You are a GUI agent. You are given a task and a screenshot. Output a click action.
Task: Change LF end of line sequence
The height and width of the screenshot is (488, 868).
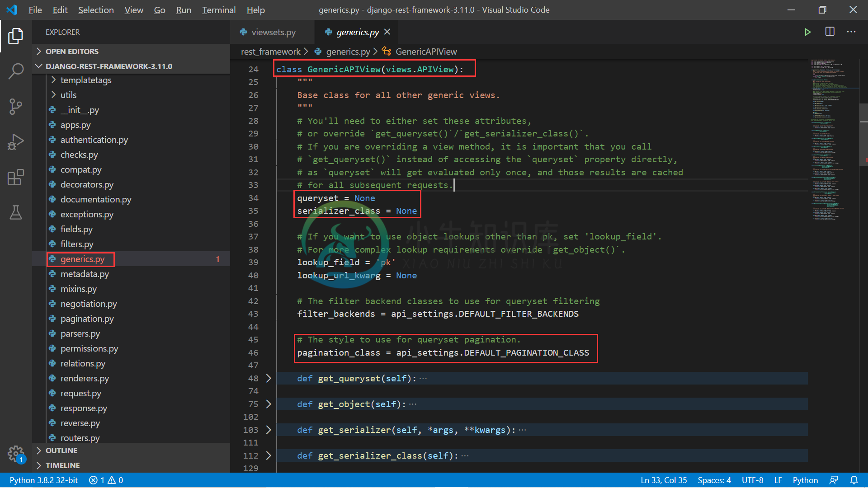coord(778,480)
